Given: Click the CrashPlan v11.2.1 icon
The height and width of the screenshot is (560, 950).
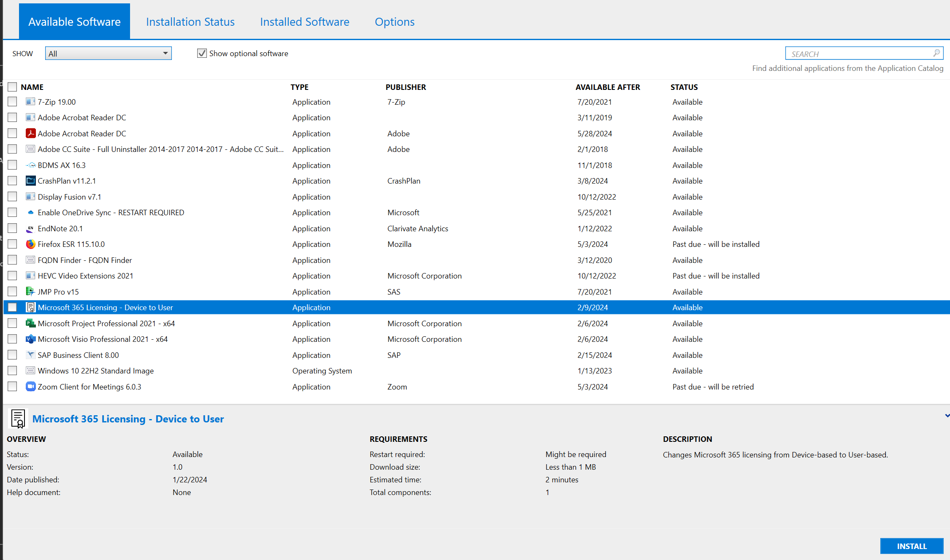Looking at the screenshot, I should tap(30, 181).
